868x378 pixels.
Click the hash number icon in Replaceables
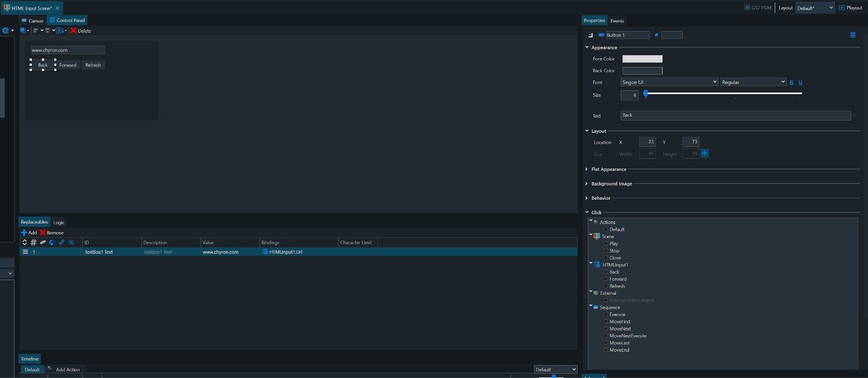[x=34, y=243]
